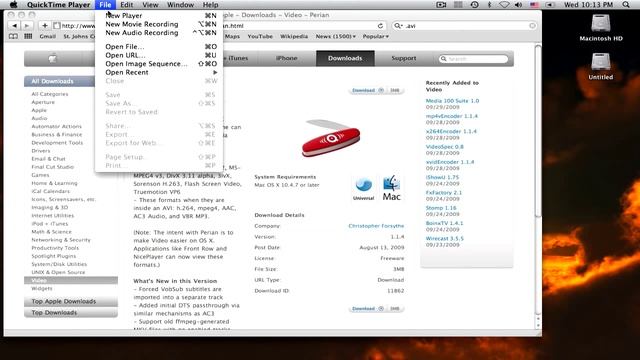Choose Open Image Sequence… item

(x=159, y=64)
